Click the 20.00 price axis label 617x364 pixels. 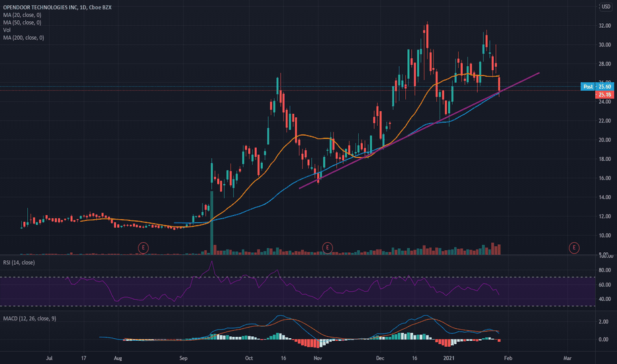coord(605,140)
